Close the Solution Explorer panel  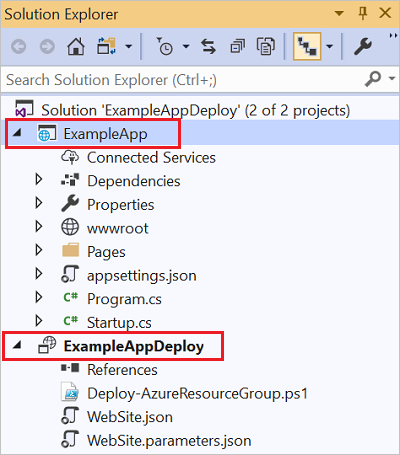(x=385, y=13)
